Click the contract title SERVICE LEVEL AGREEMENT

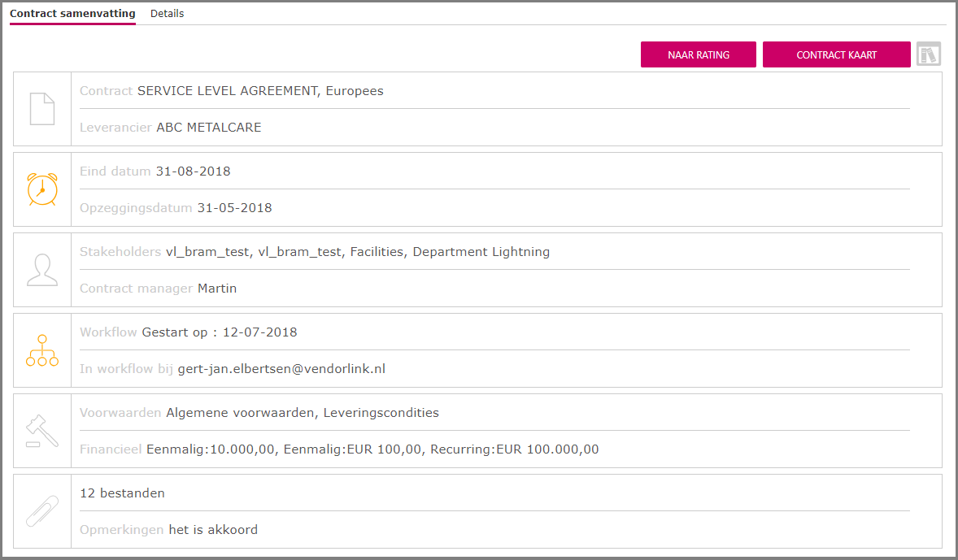[227, 91]
